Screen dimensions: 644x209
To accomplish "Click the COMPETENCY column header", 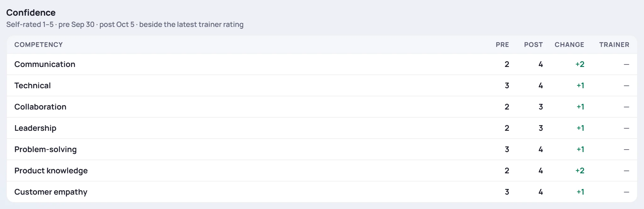I will coord(39,44).
